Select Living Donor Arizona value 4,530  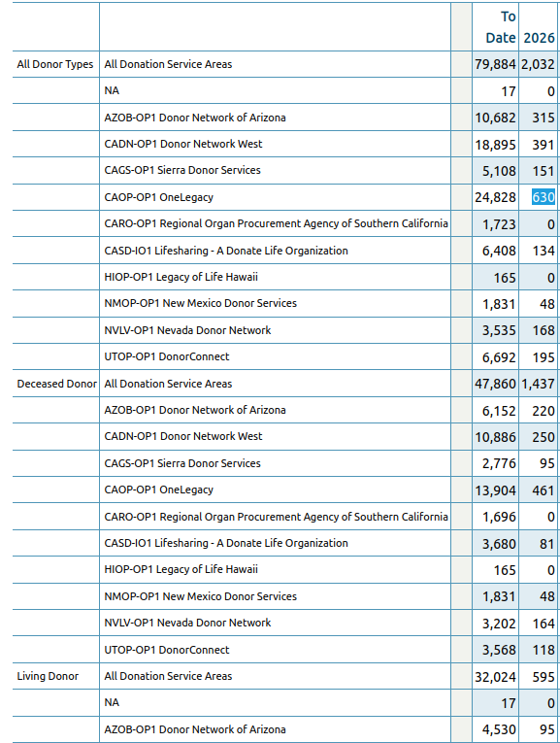[x=499, y=729]
